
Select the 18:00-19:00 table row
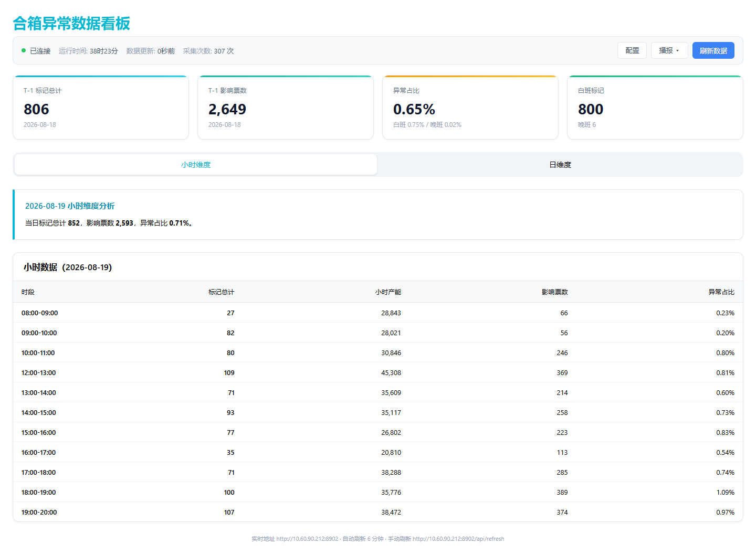(x=378, y=492)
